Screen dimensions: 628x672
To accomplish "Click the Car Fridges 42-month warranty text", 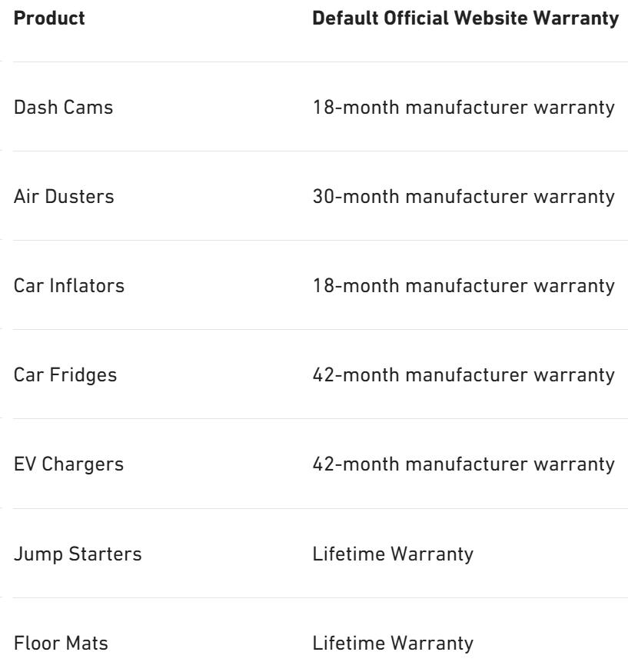I will coord(464,374).
